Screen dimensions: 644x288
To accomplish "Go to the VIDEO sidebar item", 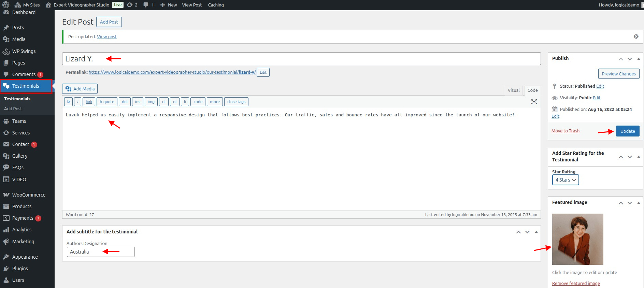I will (x=19, y=179).
